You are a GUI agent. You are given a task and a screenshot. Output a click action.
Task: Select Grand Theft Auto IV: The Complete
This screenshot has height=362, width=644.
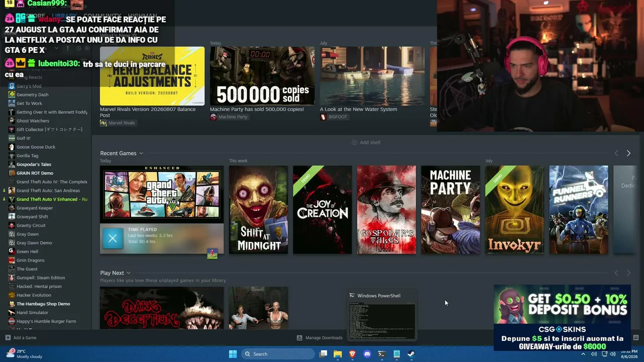tap(52, 182)
